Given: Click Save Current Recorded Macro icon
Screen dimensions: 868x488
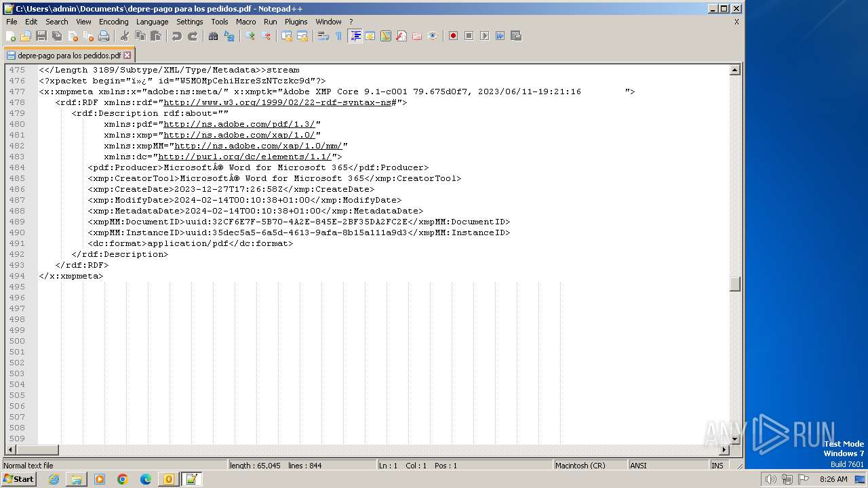Looking at the screenshot, I should tap(515, 36).
